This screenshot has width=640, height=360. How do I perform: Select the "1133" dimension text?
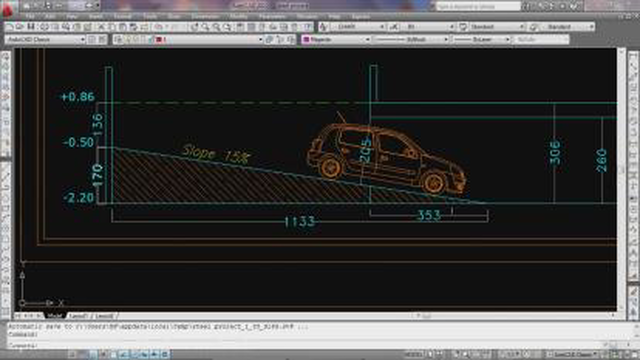coord(299,222)
